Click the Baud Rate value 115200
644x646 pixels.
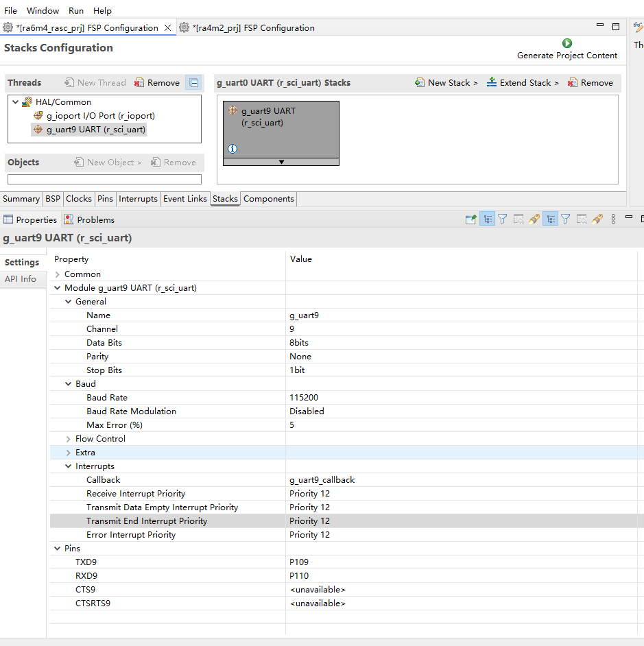click(304, 398)
